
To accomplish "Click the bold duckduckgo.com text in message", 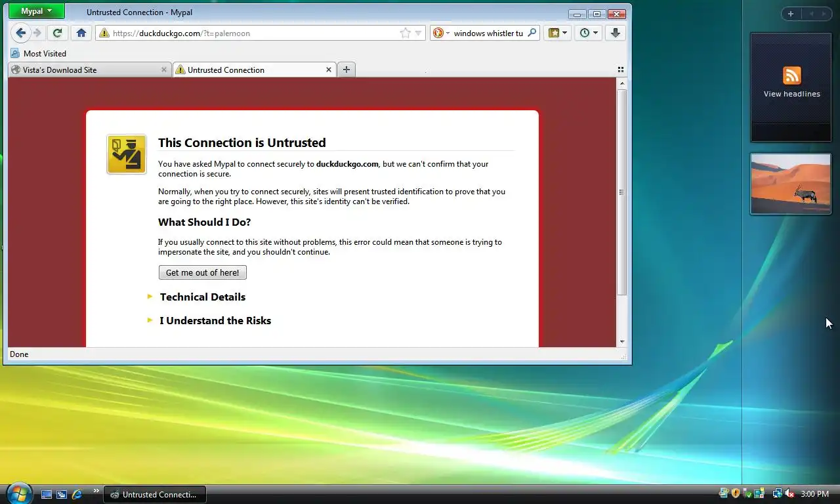I will click(x=347, y=164).
